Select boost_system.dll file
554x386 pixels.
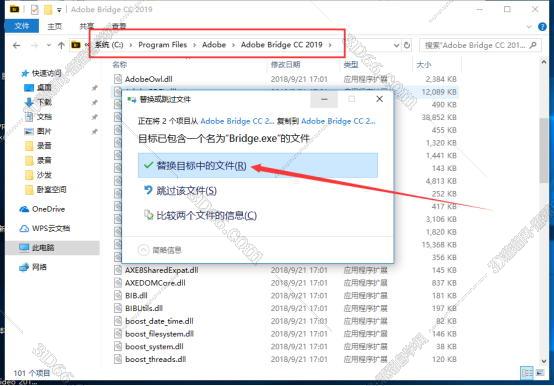click(154, 346)
